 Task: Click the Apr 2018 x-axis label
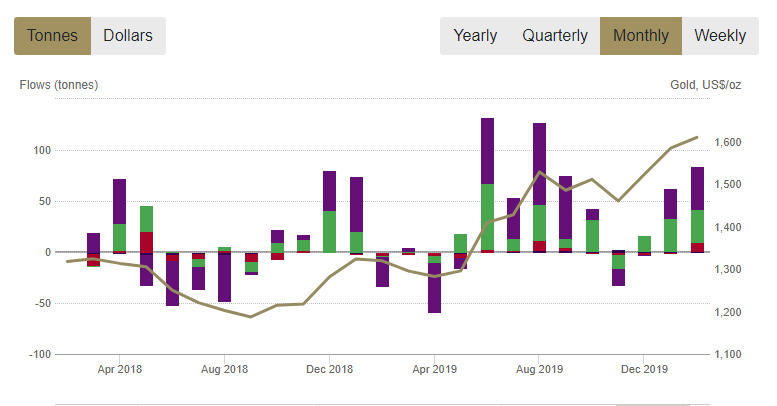(x=120, y=369)
